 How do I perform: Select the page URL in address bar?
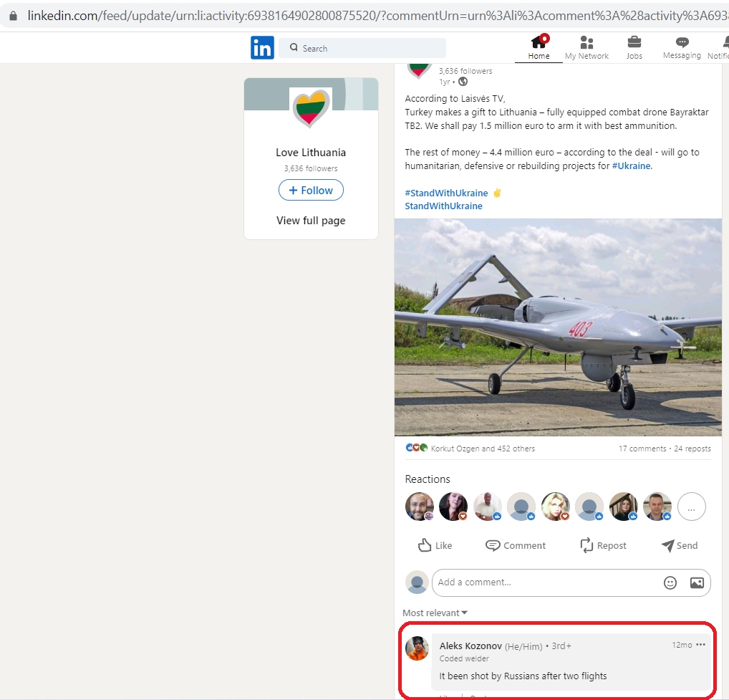(377, 16)
